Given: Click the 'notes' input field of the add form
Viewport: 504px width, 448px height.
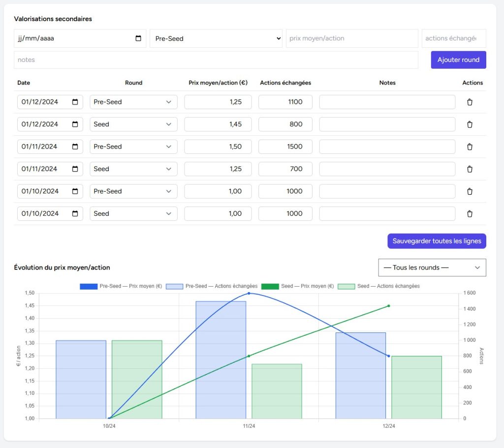Looking at the screenshot, I should (x=216, y=60).
